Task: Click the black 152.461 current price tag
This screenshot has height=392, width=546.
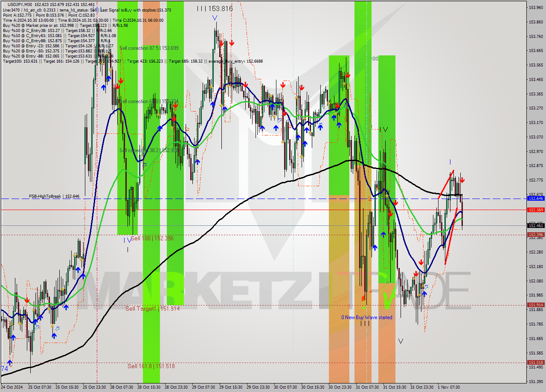Action: click(536, 225)
